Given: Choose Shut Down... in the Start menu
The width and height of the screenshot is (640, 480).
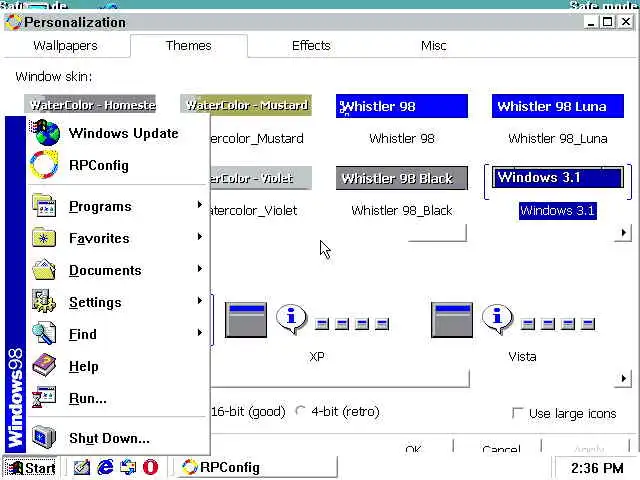Looking at the screenshot, I should tap(118, 438).
